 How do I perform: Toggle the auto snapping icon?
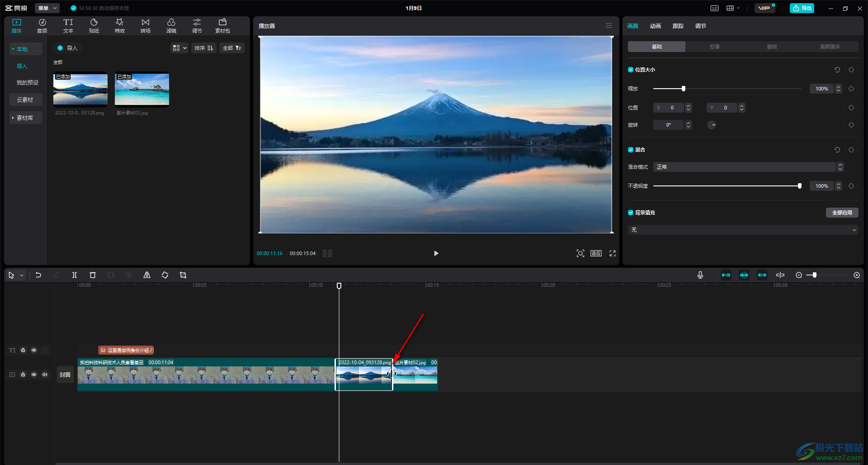(744, 275)
